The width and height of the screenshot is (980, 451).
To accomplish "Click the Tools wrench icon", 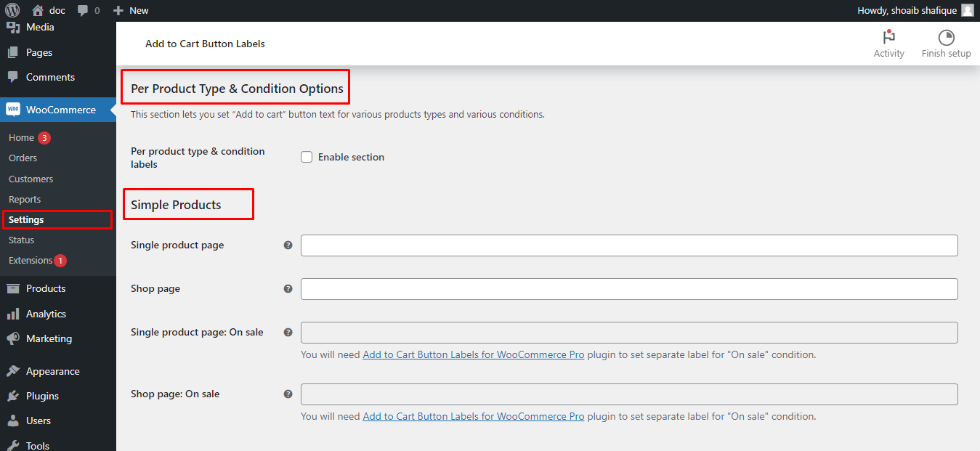I will 13,445.
